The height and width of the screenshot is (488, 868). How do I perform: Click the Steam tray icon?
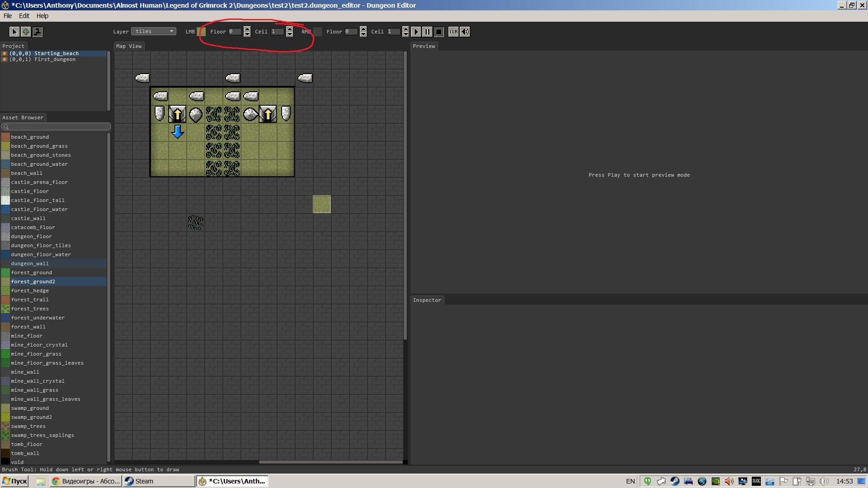(675, 481)
